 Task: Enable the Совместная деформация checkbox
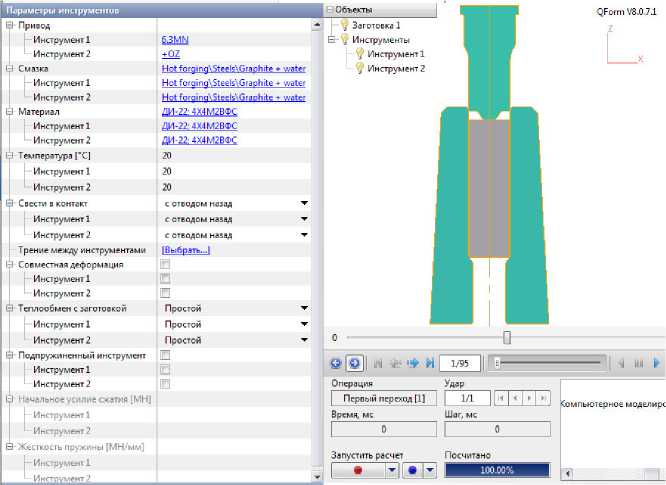click(x=166, y=264)
